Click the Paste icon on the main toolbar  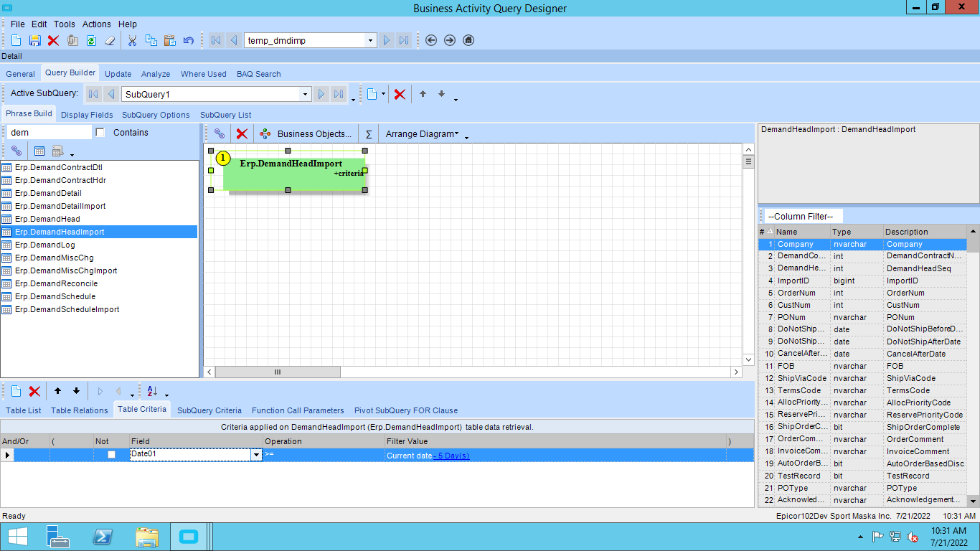click(x=169, y=40)
